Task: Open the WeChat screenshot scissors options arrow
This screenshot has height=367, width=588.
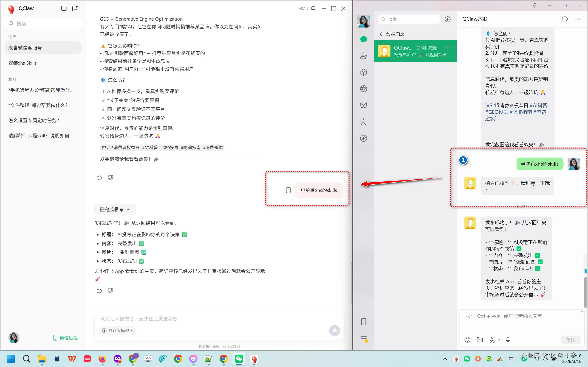Action: 499,340
